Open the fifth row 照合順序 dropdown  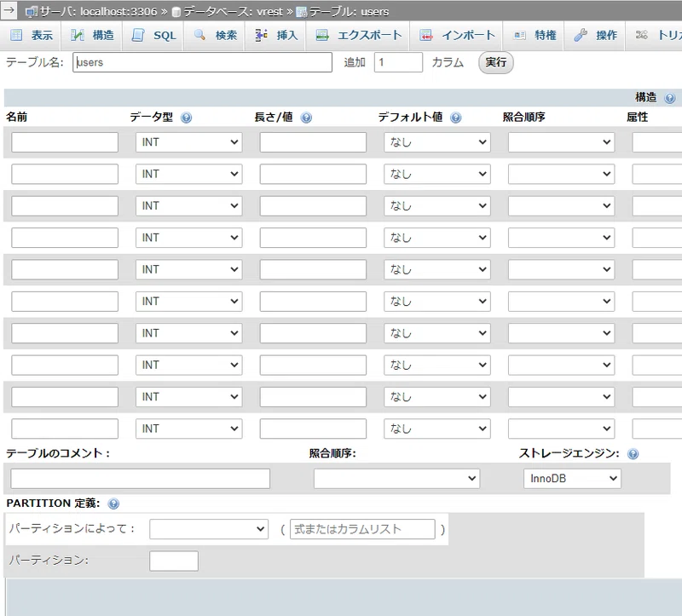(x=561, y=269)
